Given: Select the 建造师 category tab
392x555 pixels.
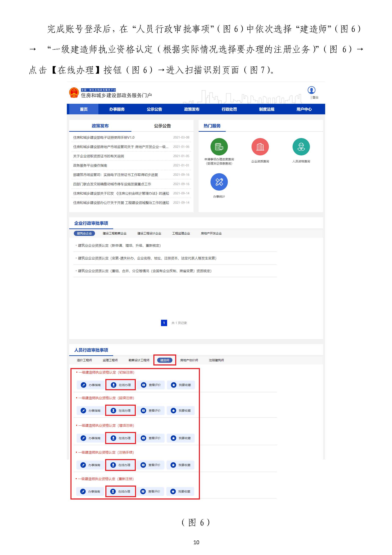Looking at the screenshot, I should coord(165,360).
